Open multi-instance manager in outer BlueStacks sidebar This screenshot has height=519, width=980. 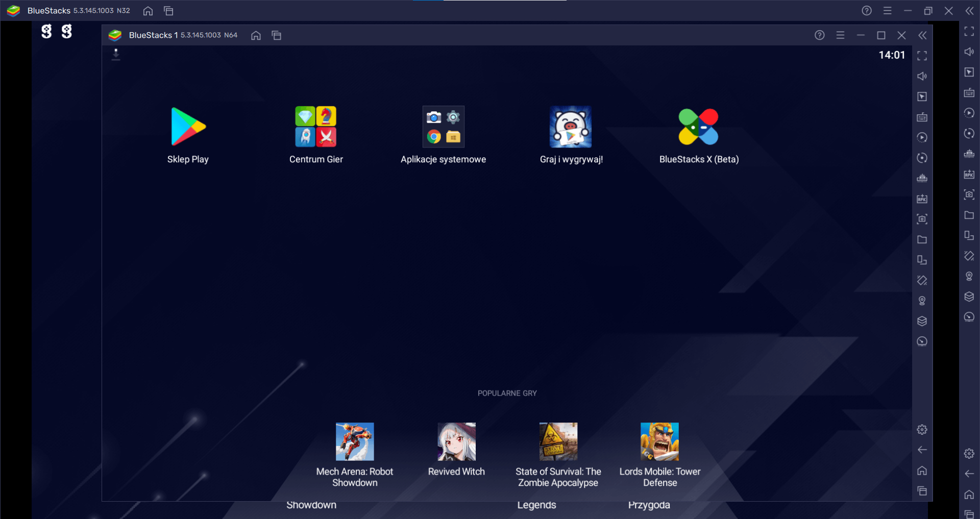click(969, 296)
